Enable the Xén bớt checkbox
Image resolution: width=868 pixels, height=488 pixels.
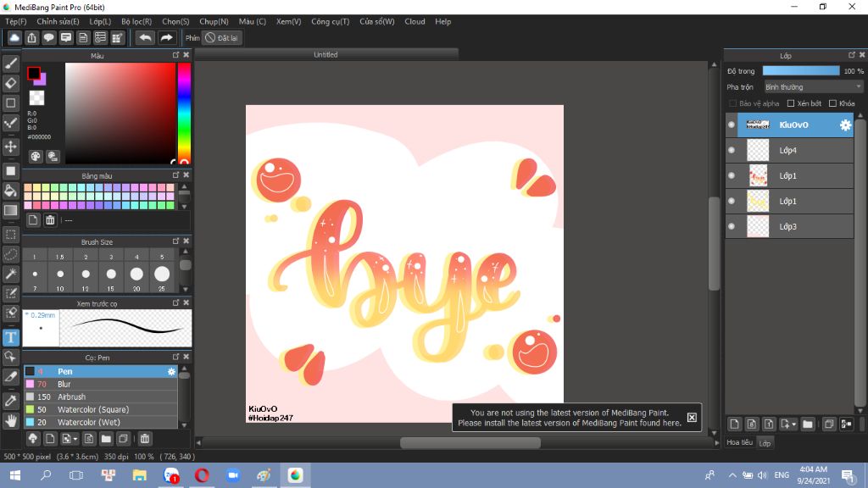(791, 103)
